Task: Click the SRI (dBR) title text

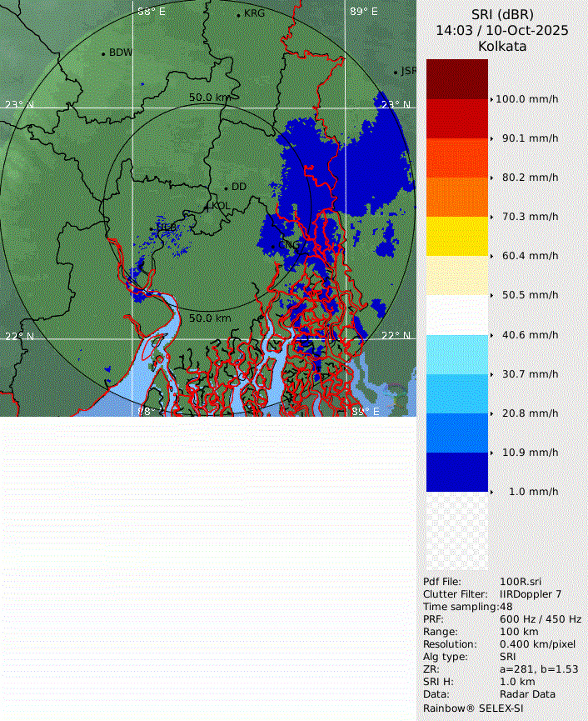Action: click(x=502, y=14)
